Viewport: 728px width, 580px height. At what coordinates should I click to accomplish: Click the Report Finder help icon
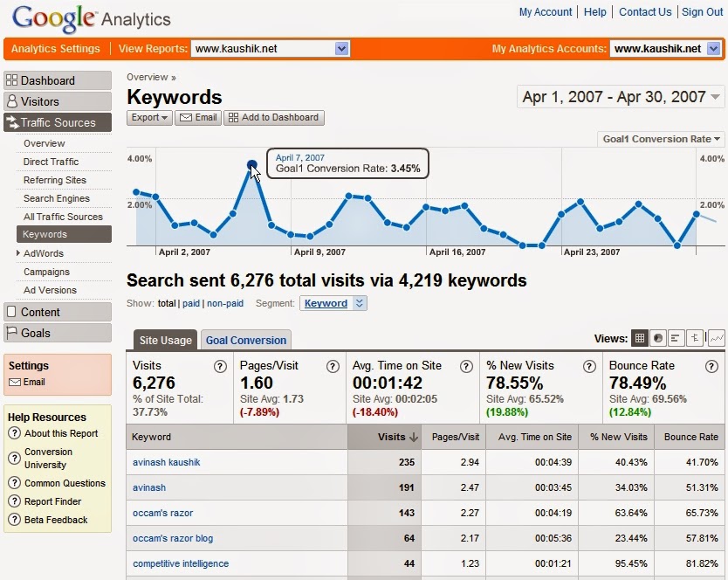click(x=14, y=501)
